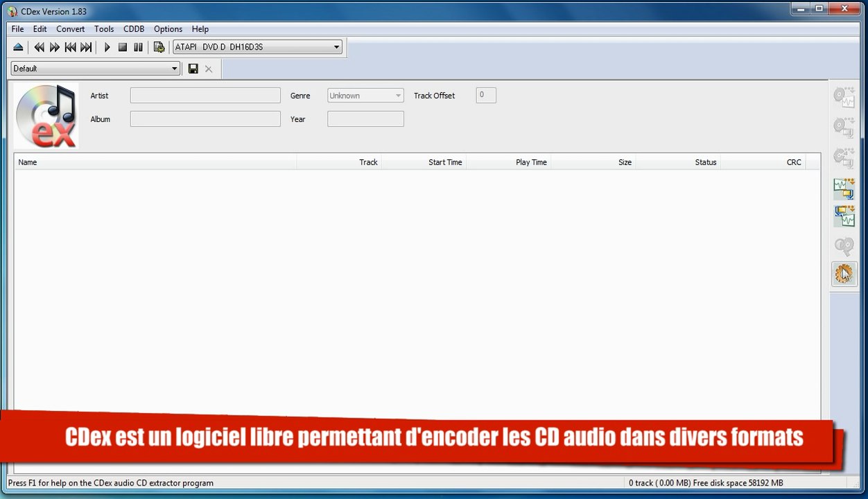Image resolution: width=868 pixels, height=499 pixels.
Task: Open the gear Configure icon in sidebar
Action: tap(844, 274)
